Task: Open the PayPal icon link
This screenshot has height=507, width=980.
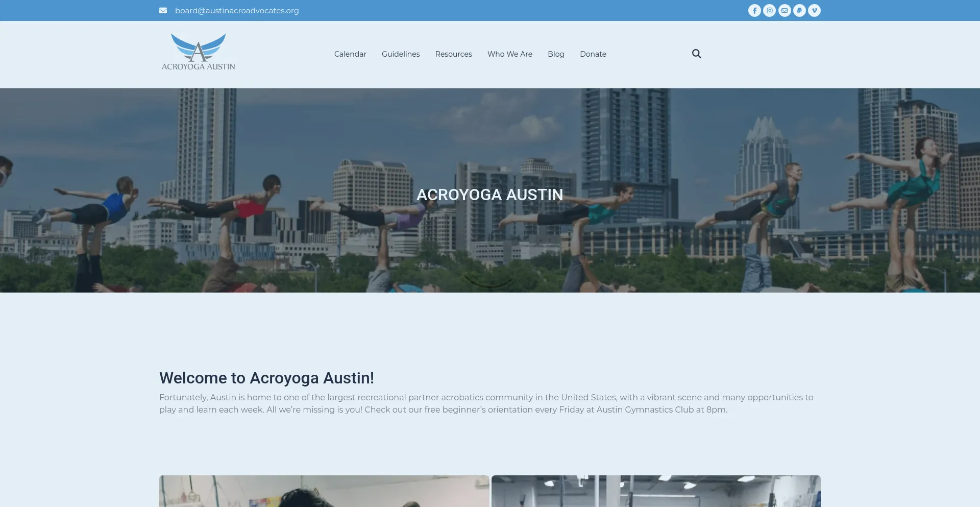Action: point(799,11)
